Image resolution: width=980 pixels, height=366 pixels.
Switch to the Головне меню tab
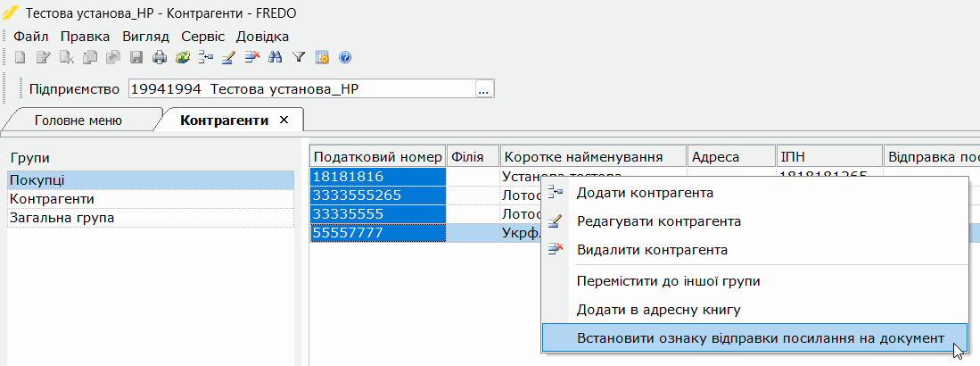tap(78, 121)
